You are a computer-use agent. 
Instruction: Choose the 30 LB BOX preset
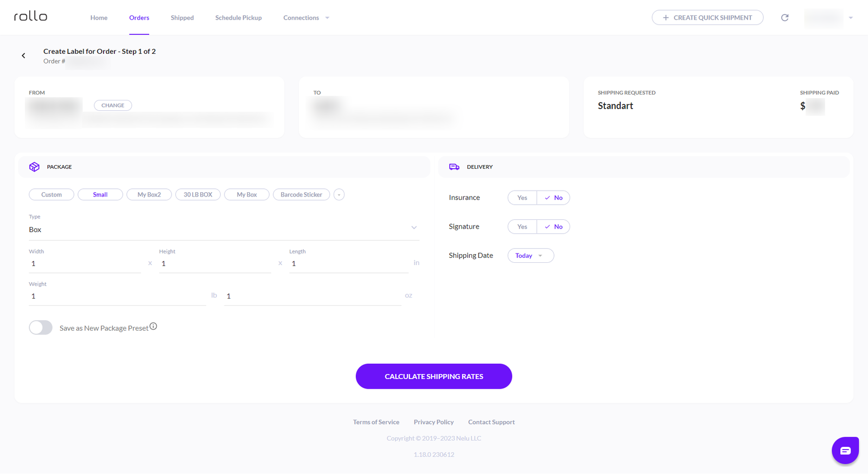pyautogui.click(x=198, y=194)
